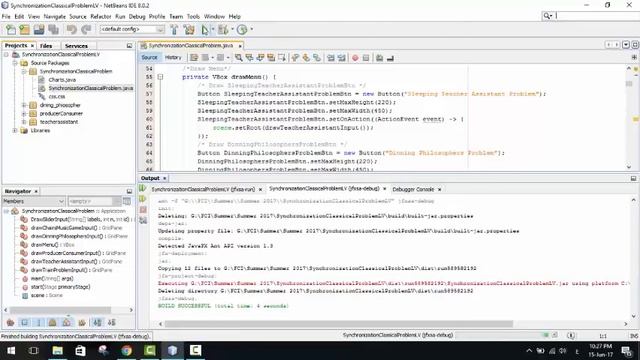Click the Task View taskbar icon

click(34, 351)
